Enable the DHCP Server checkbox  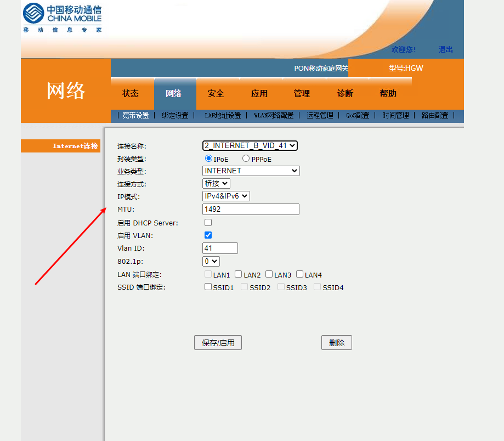point(208,223)
